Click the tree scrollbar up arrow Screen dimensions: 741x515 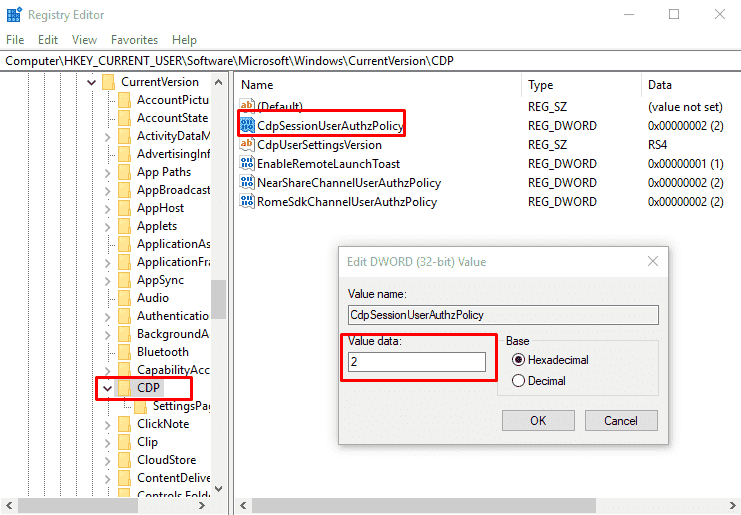pyautogui.click(x=218, y=82)
